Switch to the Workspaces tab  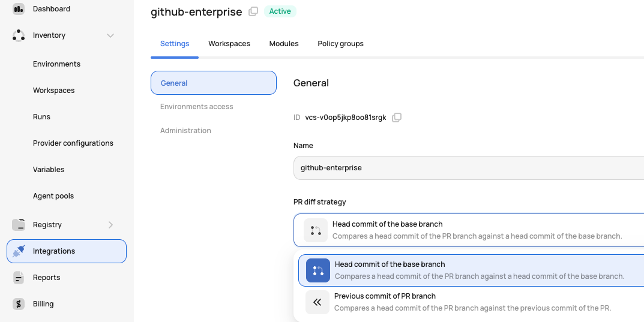pos(229,44)
